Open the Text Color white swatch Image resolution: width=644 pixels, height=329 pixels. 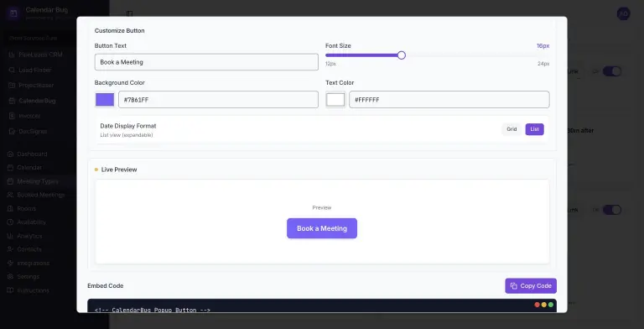[x=335, y=100]
